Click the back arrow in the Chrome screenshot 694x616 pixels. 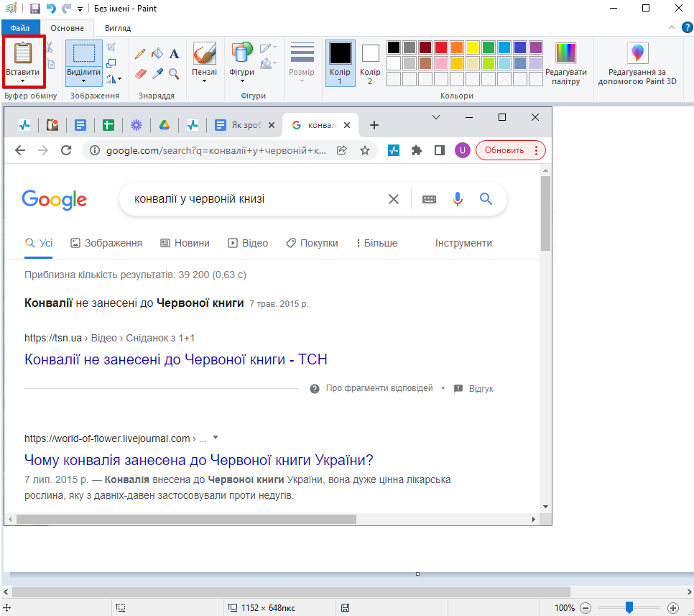tap(20, 150)
